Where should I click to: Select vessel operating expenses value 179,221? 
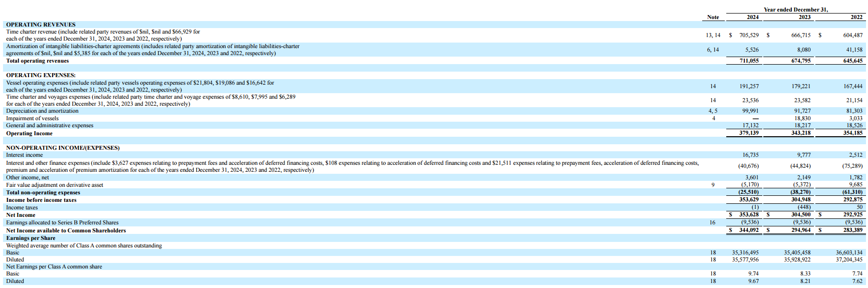pyautogui.click(x=801, y=86)
